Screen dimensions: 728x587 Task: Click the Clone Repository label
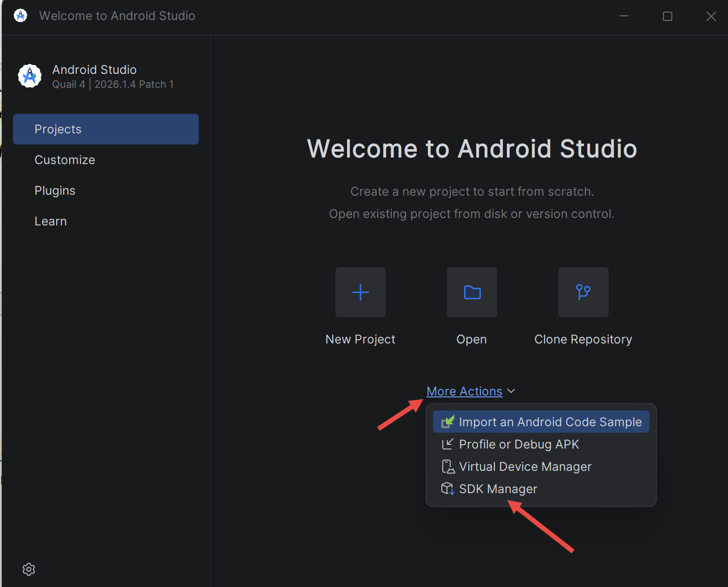click(584, 340)
